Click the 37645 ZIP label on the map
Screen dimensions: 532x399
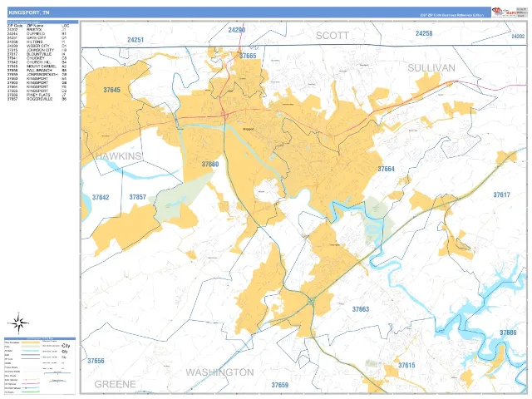point(112,90)
